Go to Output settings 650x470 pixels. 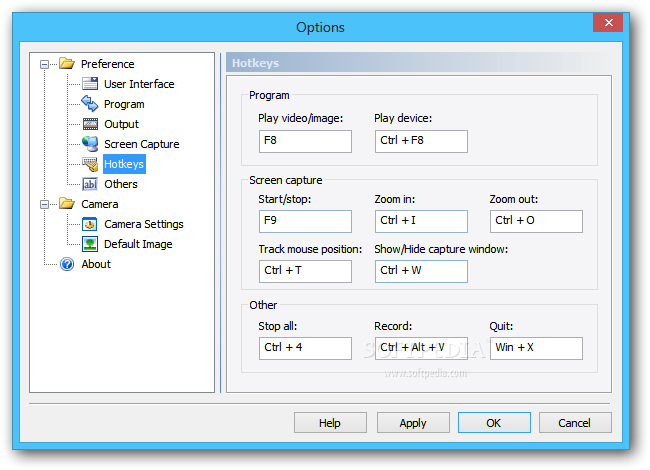121,124
